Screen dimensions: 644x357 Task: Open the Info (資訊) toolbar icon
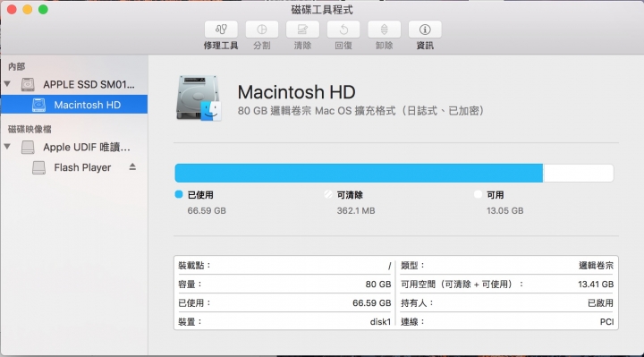[425, 30]
